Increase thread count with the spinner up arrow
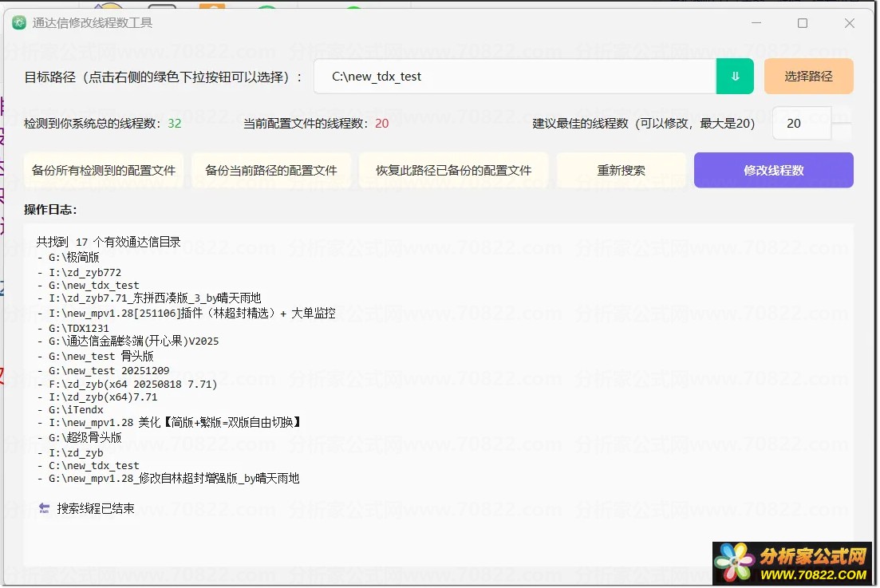 tap(842, 116)
